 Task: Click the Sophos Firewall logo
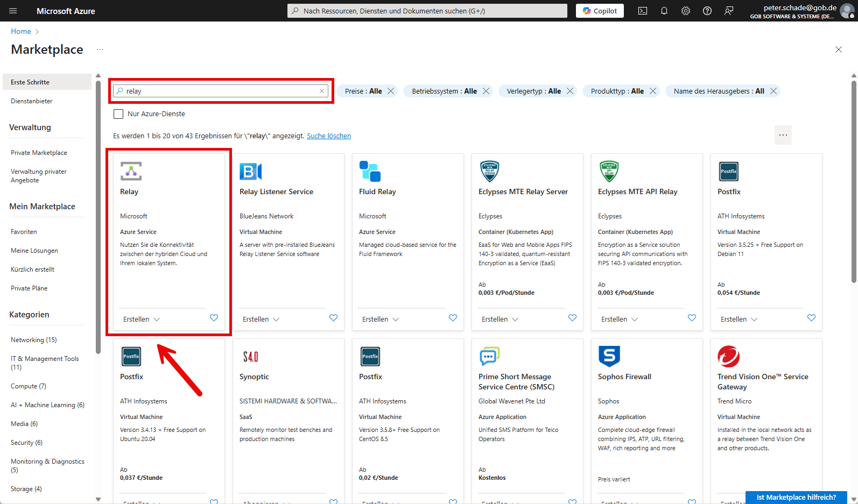click(x=609, y=356)
